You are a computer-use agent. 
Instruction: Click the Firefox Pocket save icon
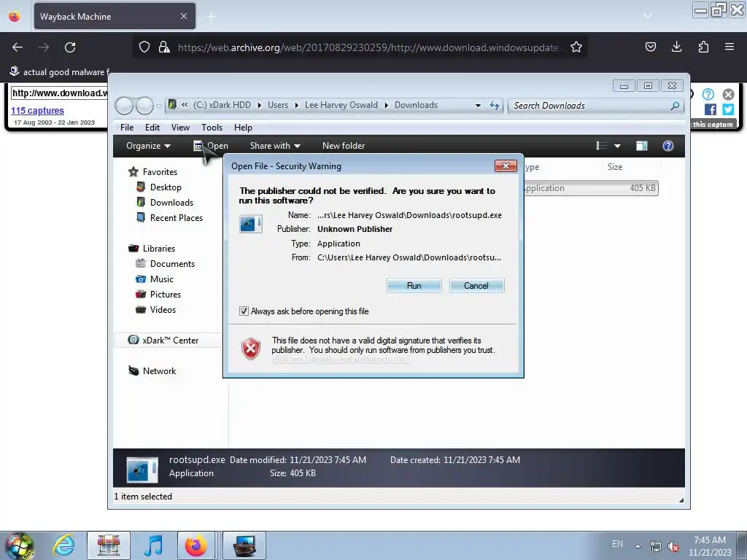click(650, 47)
